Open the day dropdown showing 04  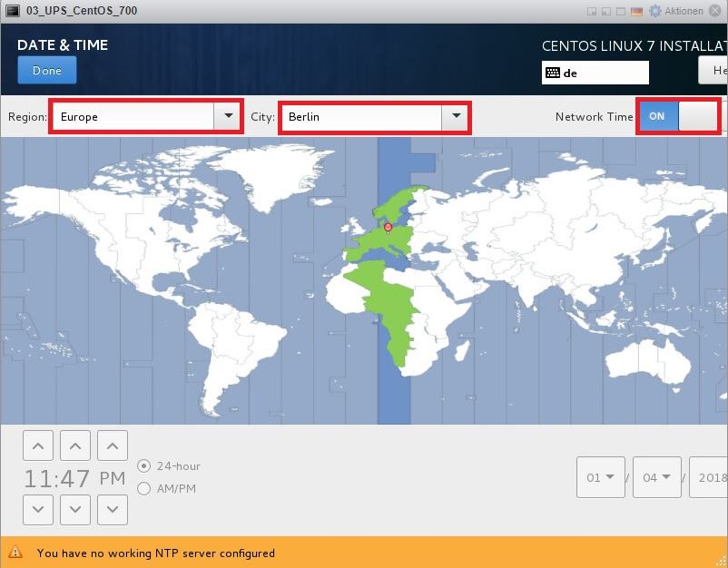coord(657,477)
